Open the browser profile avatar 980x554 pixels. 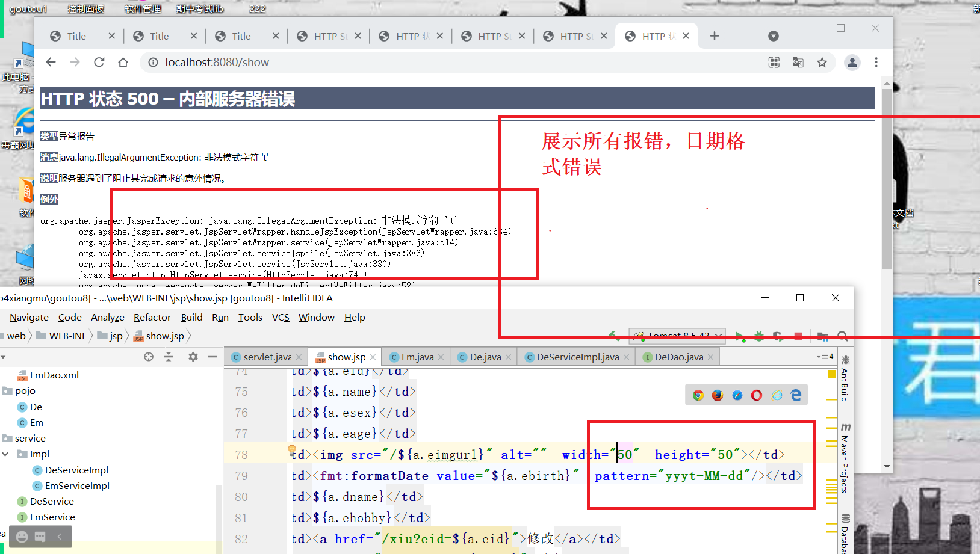(852, 62)
